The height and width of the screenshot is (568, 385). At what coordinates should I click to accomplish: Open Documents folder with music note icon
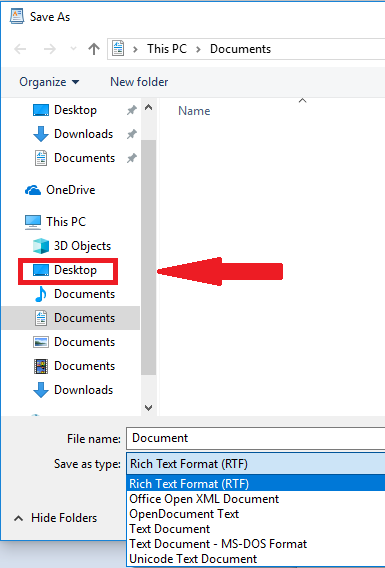[84, 294]
